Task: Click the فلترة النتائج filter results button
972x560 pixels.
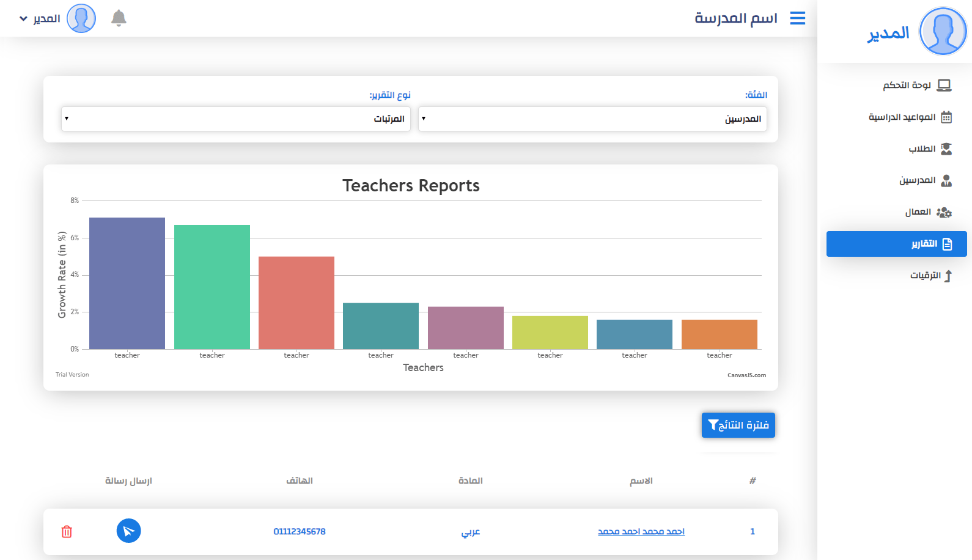Action: [x=738, y=425]
